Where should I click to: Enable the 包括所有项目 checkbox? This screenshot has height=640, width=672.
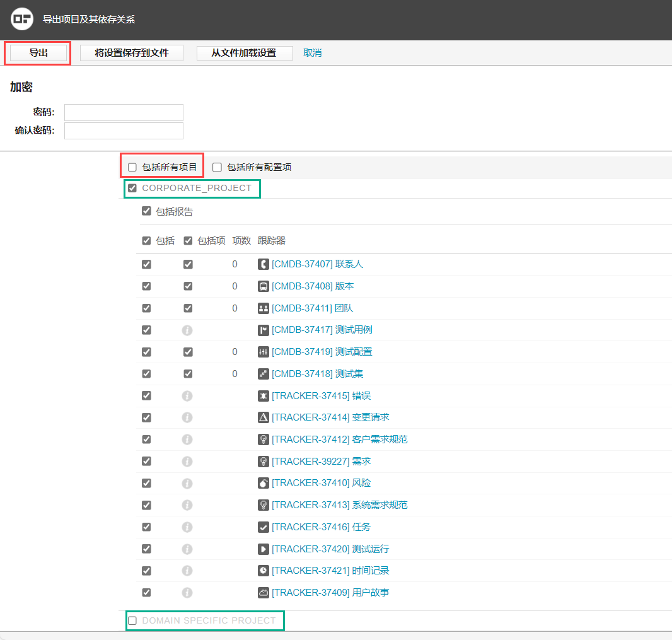132,167
